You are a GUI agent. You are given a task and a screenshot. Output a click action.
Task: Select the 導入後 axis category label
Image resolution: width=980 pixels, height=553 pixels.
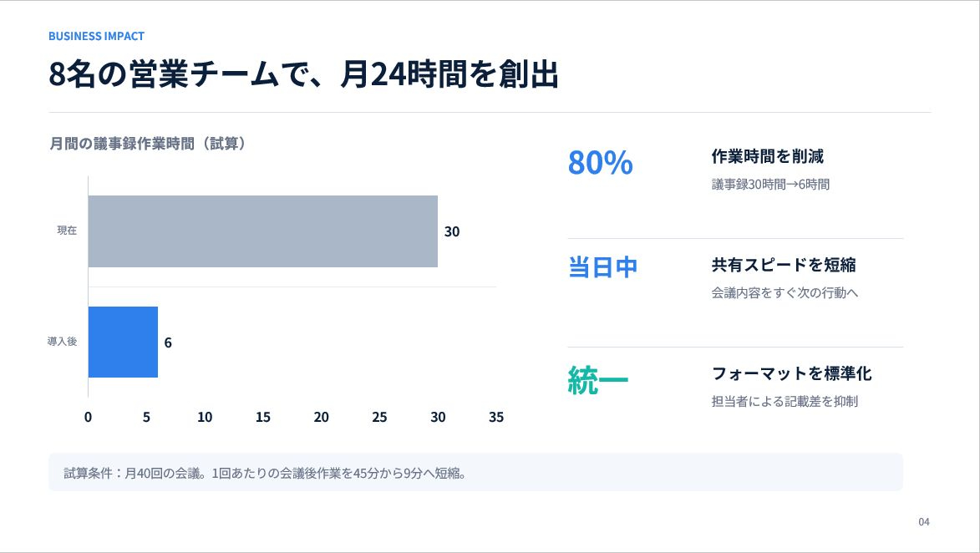coord(62,342)
